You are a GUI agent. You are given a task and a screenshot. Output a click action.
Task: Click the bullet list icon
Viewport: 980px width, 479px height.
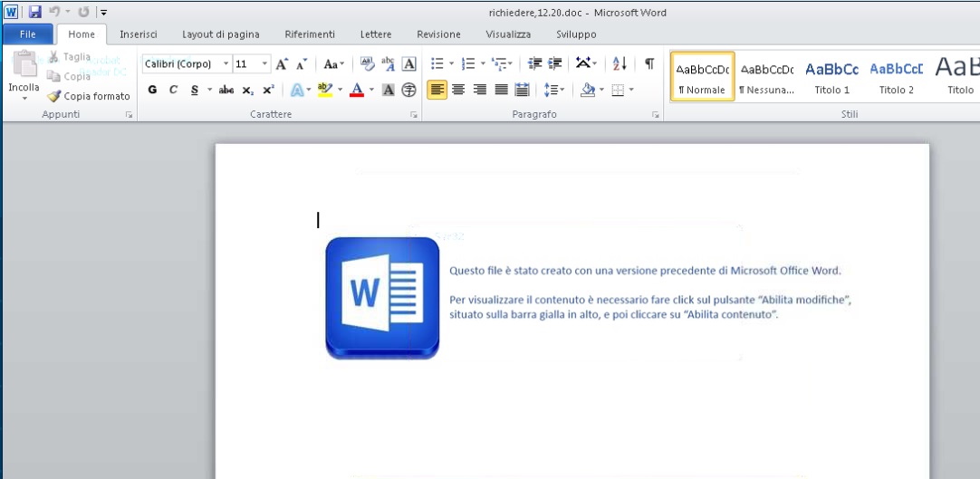pos(437,63)
